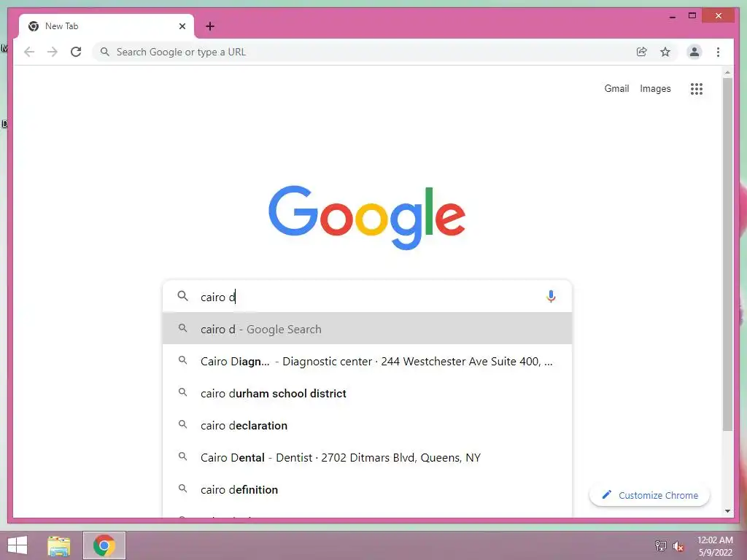Bookmark this tab with the star icon

point(665,52)
